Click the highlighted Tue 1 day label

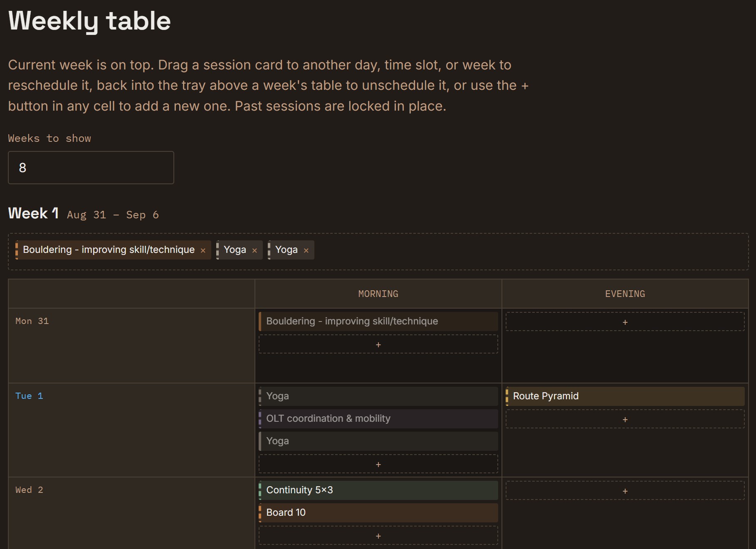tap(29, 396)
